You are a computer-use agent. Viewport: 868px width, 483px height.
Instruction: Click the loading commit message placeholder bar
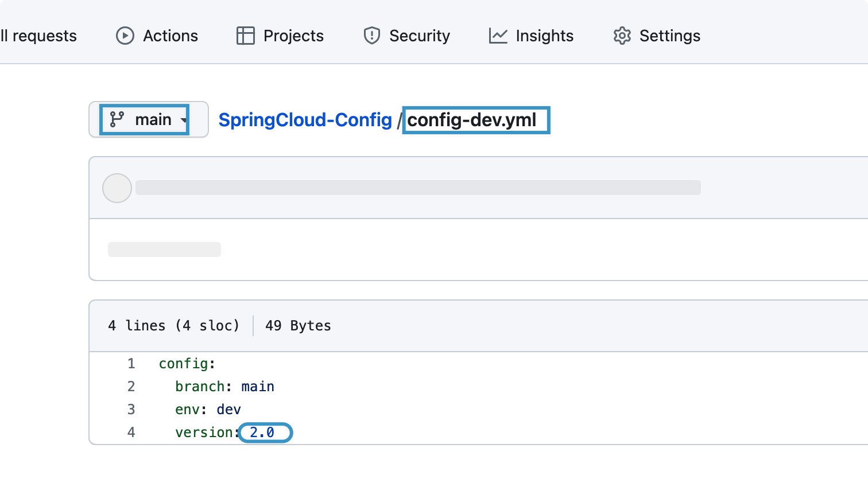pos(418,188)
